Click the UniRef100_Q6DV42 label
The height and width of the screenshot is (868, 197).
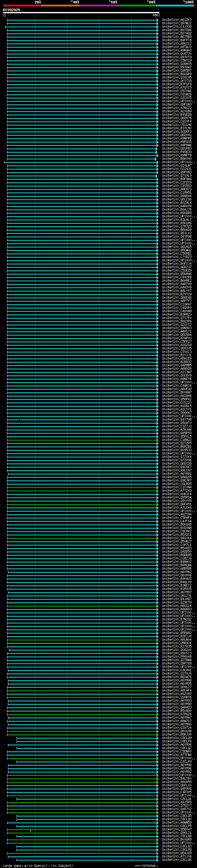click(177, 135)
